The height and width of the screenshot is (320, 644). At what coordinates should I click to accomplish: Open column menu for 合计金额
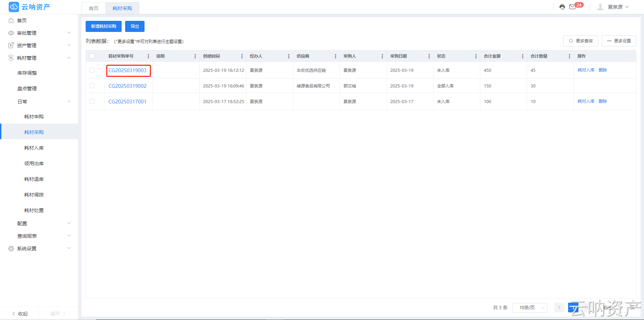point(523,56)
